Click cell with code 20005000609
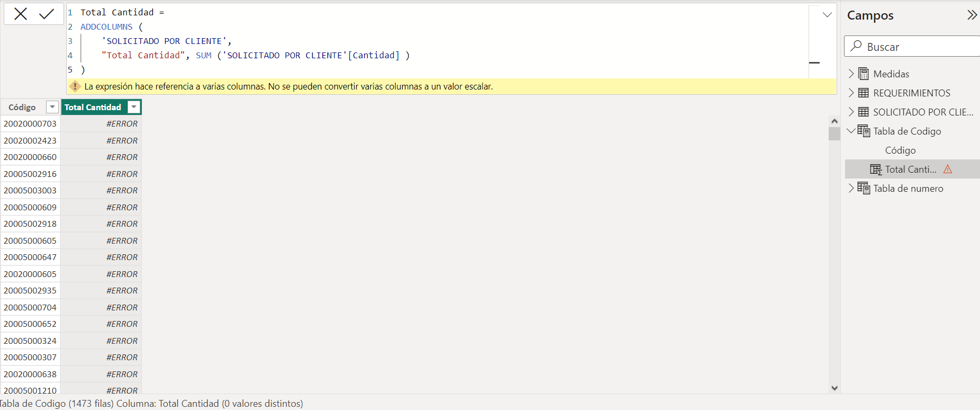This screenshot has height=410, width=980. tap(30, 207)
